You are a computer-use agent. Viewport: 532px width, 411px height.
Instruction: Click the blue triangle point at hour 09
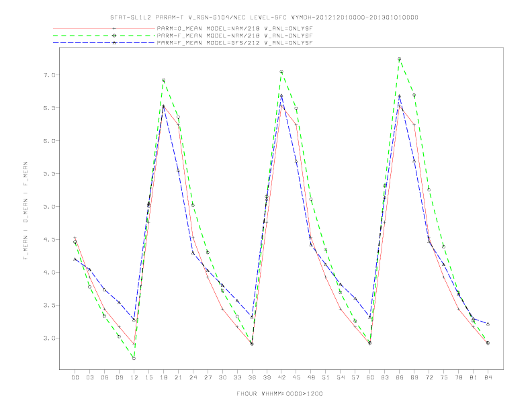tap(119, 302)
